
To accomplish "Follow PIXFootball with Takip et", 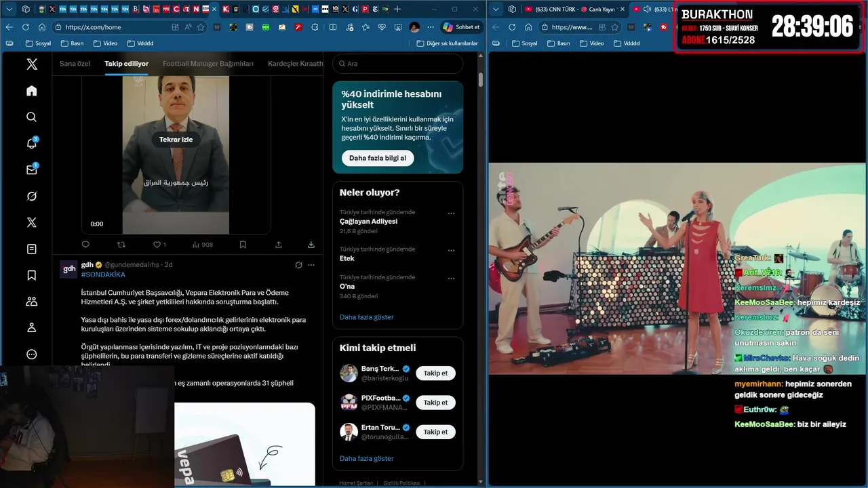I will pyautogui.click(x=435, y=403).
